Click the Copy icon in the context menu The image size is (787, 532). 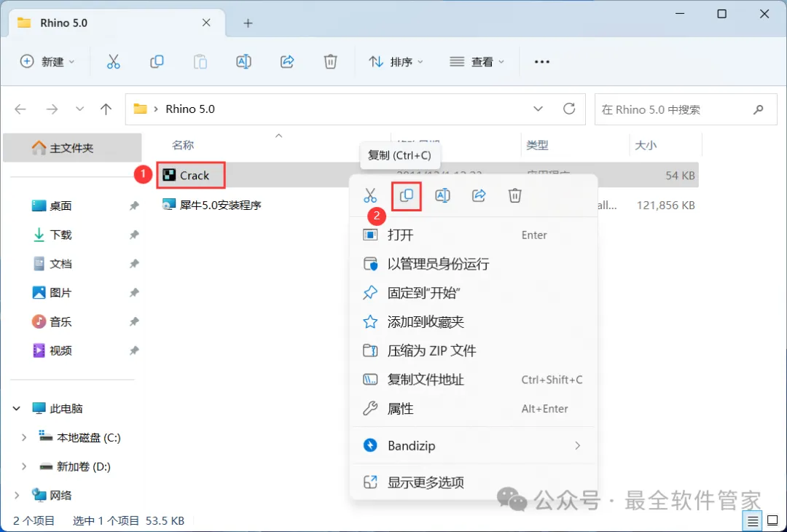(x=407, y=195)
